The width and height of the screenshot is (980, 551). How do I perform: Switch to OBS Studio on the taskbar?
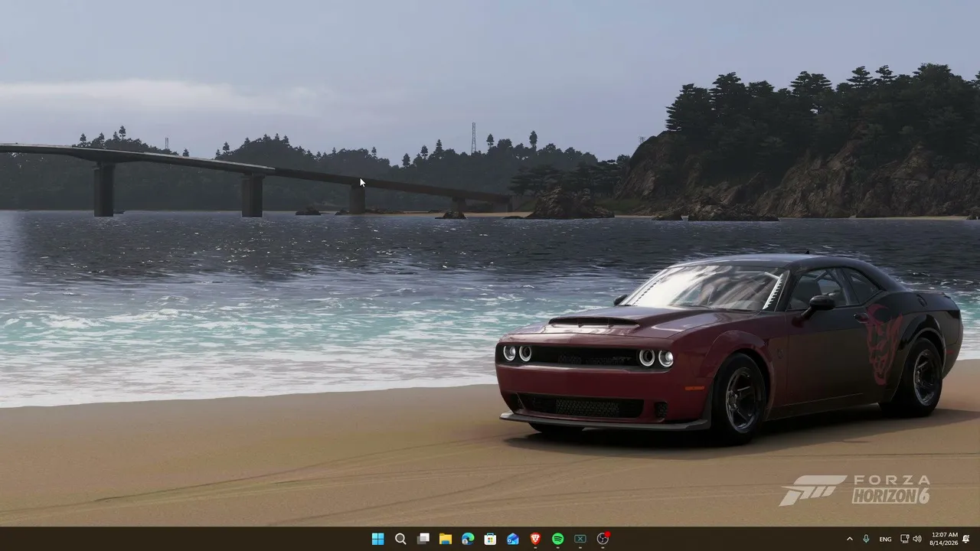pos(603,539)
